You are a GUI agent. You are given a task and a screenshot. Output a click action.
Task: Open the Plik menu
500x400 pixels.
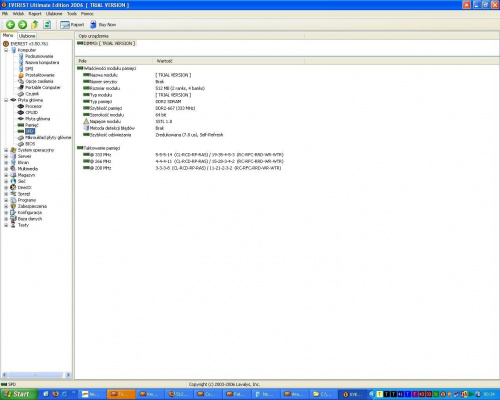[x=5, y=14]
